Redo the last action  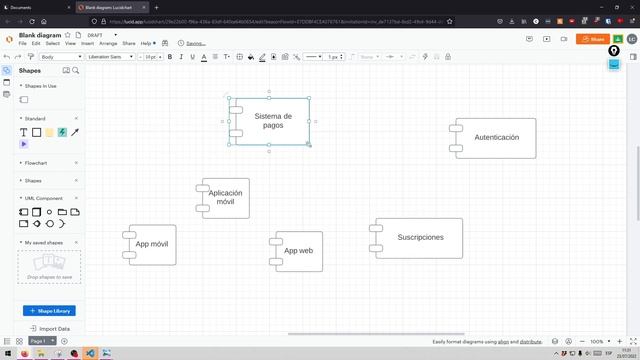(x=18, y=57)
